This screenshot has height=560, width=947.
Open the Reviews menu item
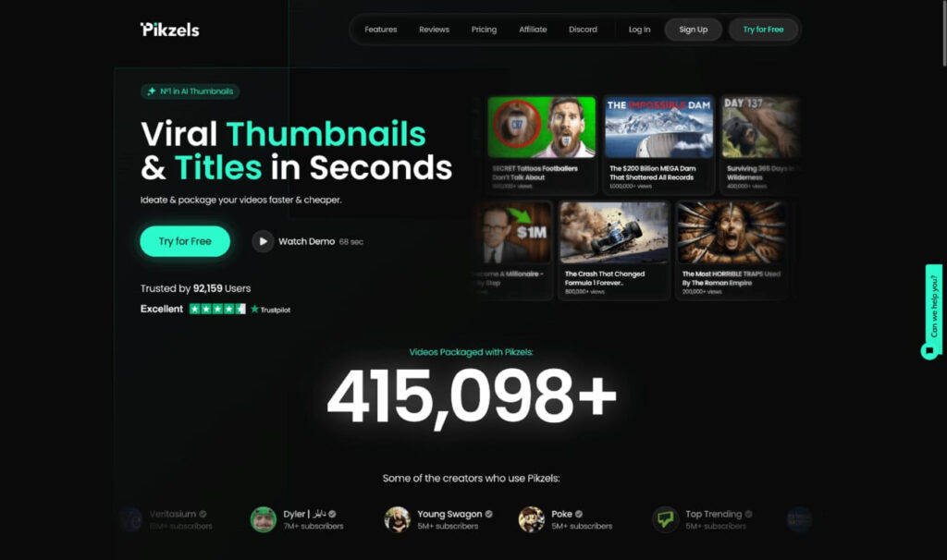[x=435, y=30]
